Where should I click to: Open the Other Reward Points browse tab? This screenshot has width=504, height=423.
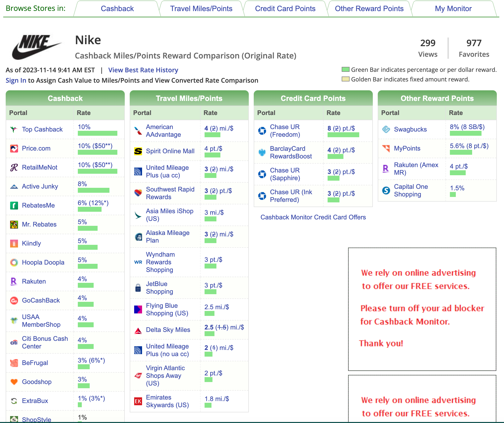[369, 9]
